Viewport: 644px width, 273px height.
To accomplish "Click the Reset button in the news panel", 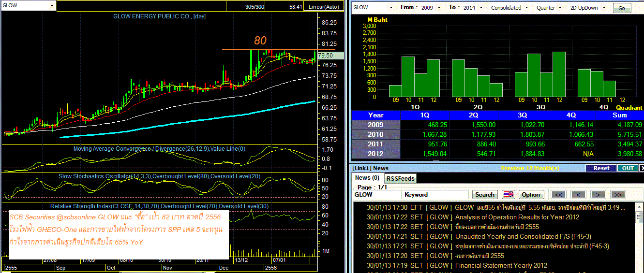I will pyautogui.click(x=601, y=168).
